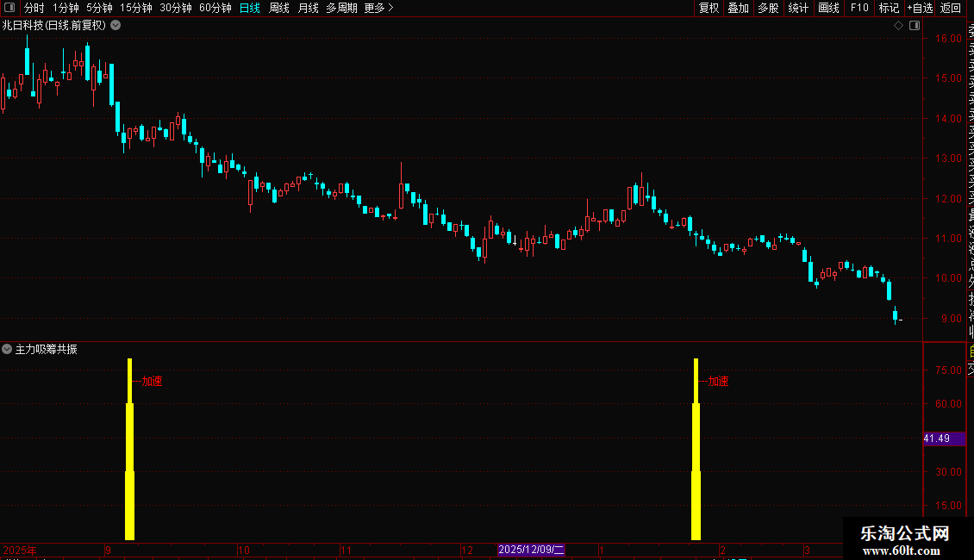Click the 主力吸筹共振 indicator label
This screenshot has width=974, height=560.
tap(46, 350)
